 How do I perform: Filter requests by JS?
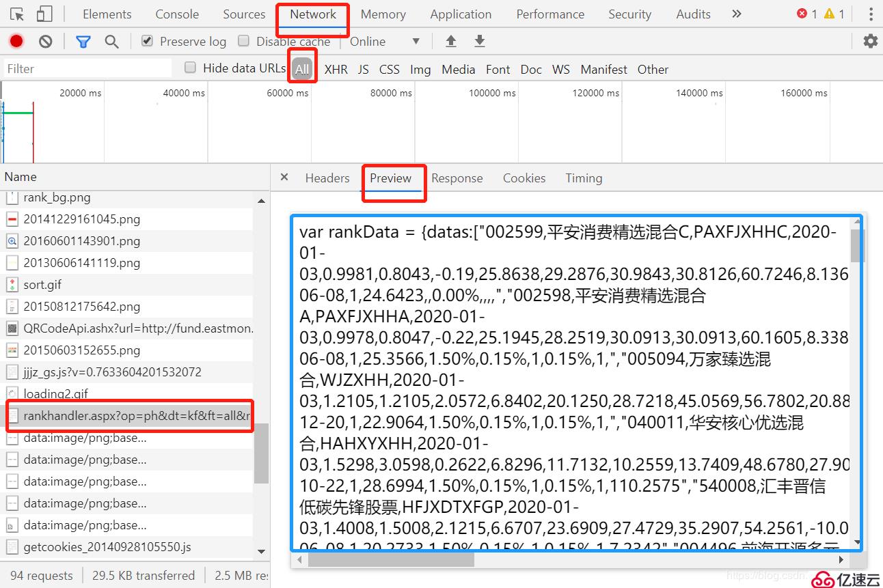click(x=364, y=69)
